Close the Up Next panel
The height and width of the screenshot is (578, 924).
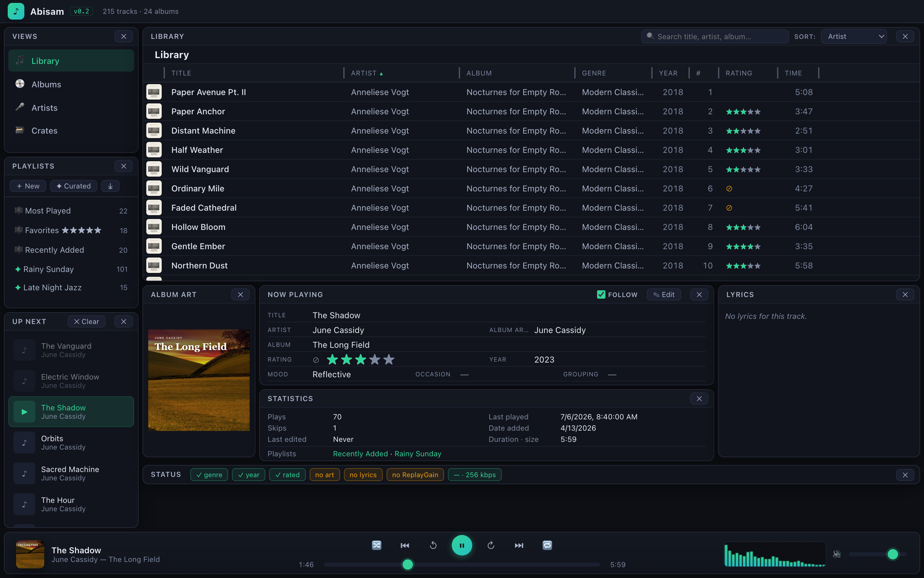tap(124, 321)
